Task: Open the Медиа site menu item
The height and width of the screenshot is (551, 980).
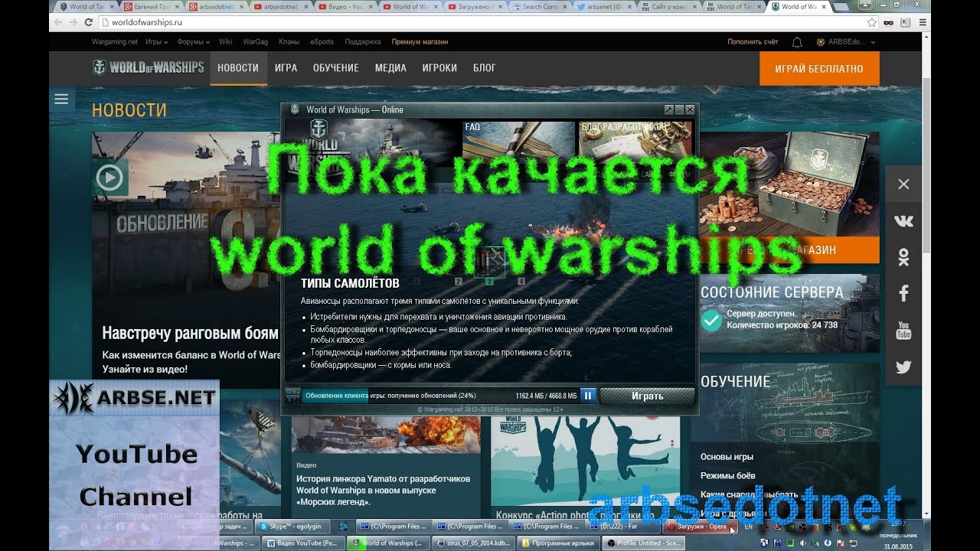Action: tap(390, 68)
